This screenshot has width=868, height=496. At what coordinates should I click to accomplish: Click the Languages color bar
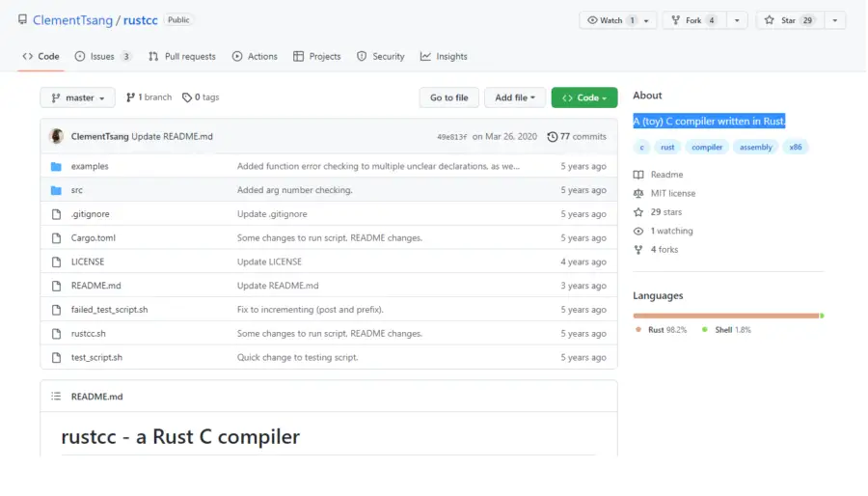(727, 316)
